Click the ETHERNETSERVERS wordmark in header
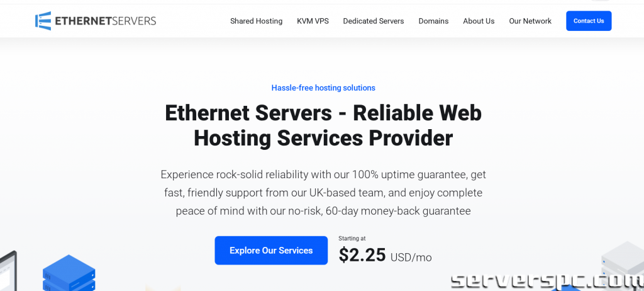Image resolution: width=644 pixels, height=291 pixels. coord(106,21)
